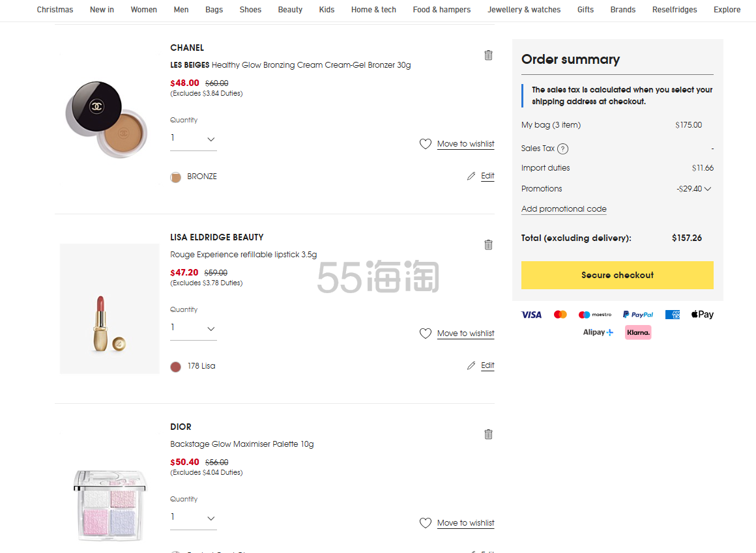The image size is (756, 553).
Task: Click the Klarna payment badge
Action: pyautogui.click(x=638, y=332)
